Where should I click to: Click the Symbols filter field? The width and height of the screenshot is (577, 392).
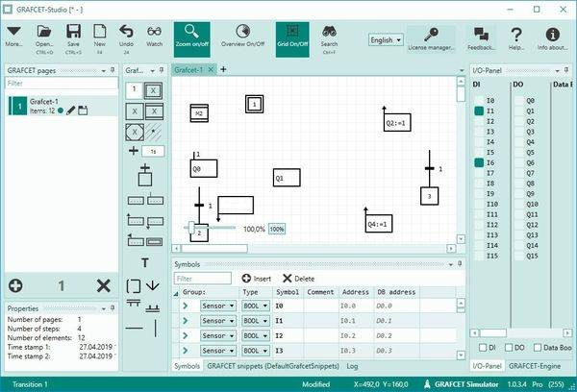202,279
